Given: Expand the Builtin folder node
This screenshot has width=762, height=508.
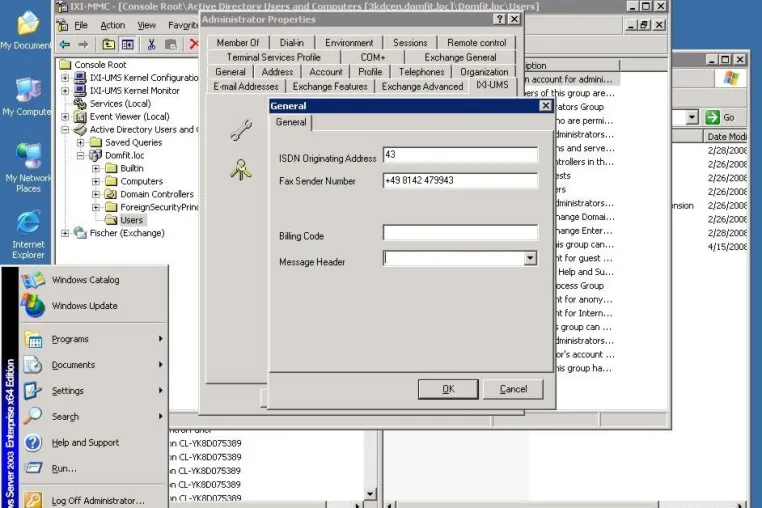Looking at the screenshot, I should click(x=96, y=168).
